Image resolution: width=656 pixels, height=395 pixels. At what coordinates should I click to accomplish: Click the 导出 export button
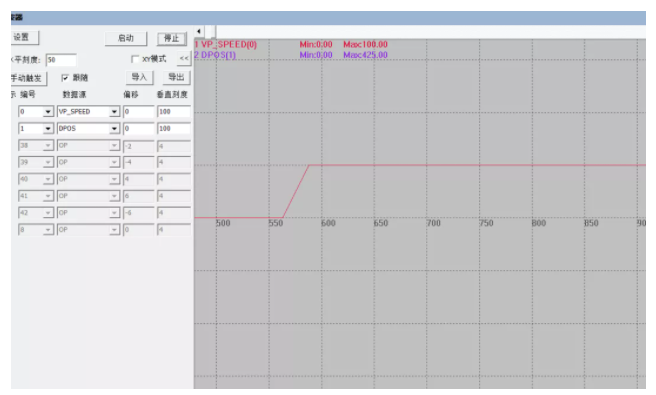tap(176, 77)
